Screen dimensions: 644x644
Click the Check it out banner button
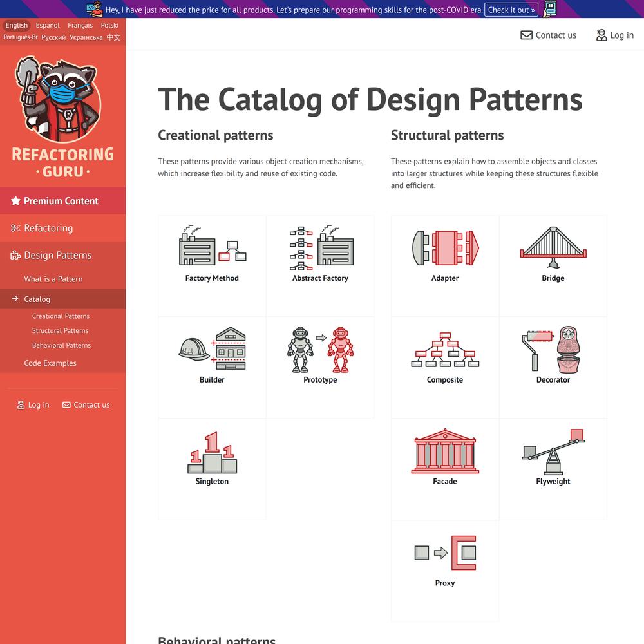tap(511, 10)
